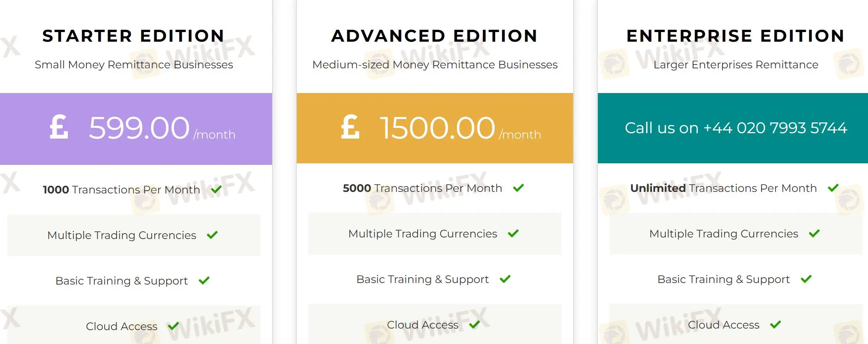Click the Enterprise Edition heading
Viewport: 868px width, 344px height.
pos(736,36)
